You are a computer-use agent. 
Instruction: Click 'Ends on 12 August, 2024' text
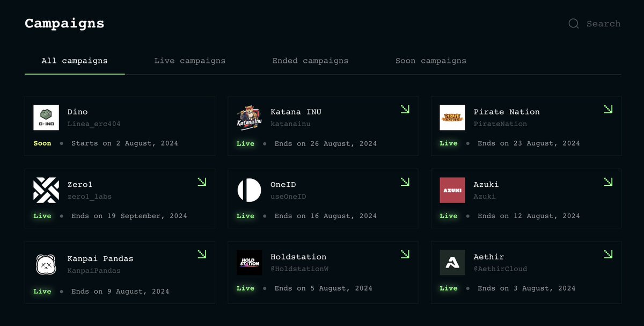pyautogui.click(x=529, y=216)
